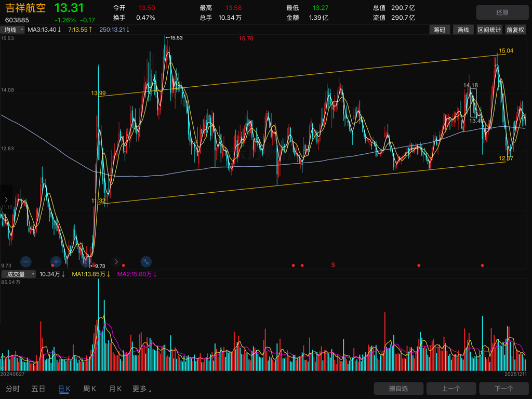Viewport: 532px width, 399px height.
Task: Switch to the 分时 tab
Action: [13, 389]
